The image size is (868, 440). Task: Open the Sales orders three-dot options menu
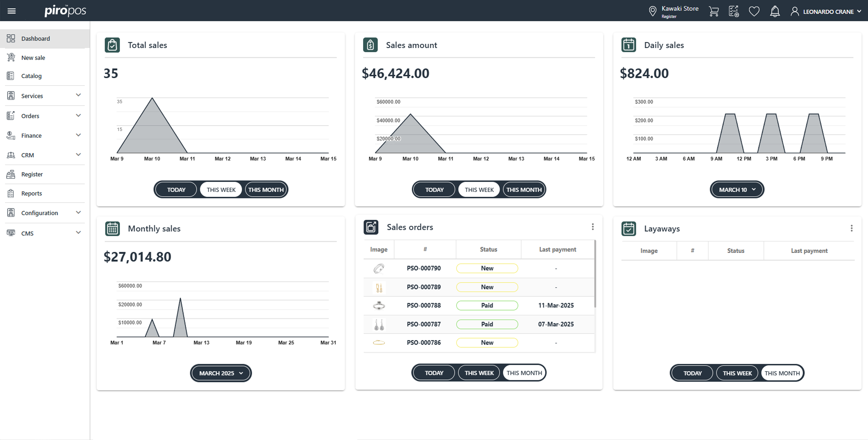(592, 227)
